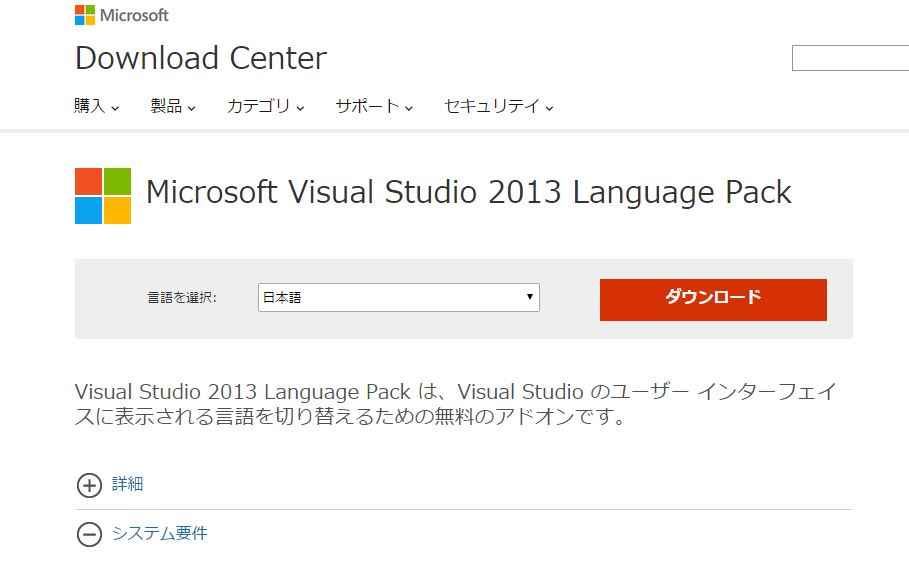Collapse システム要件 with the minus icon
909x561 pixels.
(89, 535)
